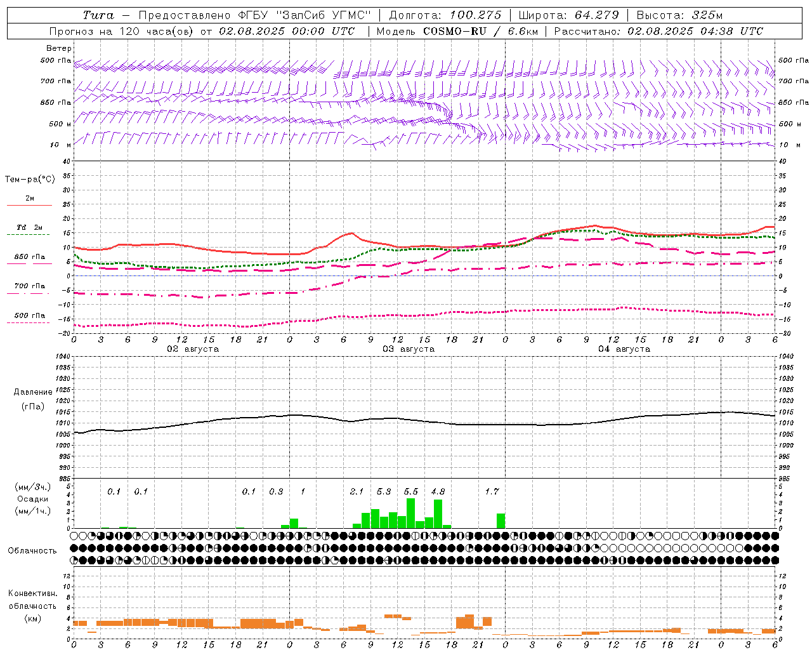This screenshot has height=650, width=812.
Task: Click the Конвективн. label
Action: pyautogui.click(x=32, y=594)
